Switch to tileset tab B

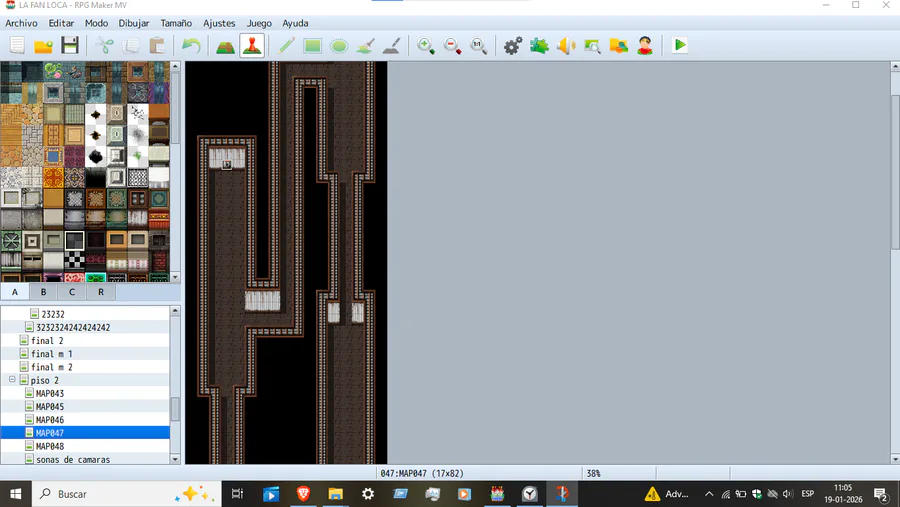(43, 292)
